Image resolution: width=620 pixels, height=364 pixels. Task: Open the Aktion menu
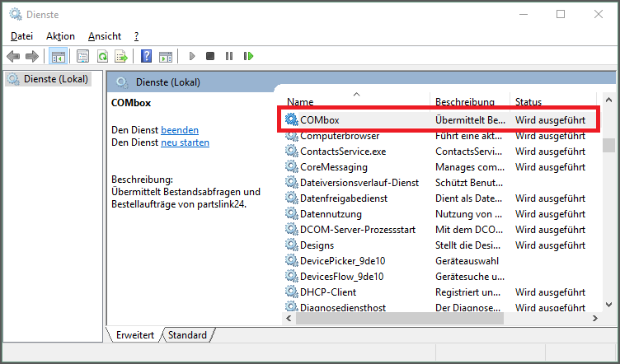60,36
